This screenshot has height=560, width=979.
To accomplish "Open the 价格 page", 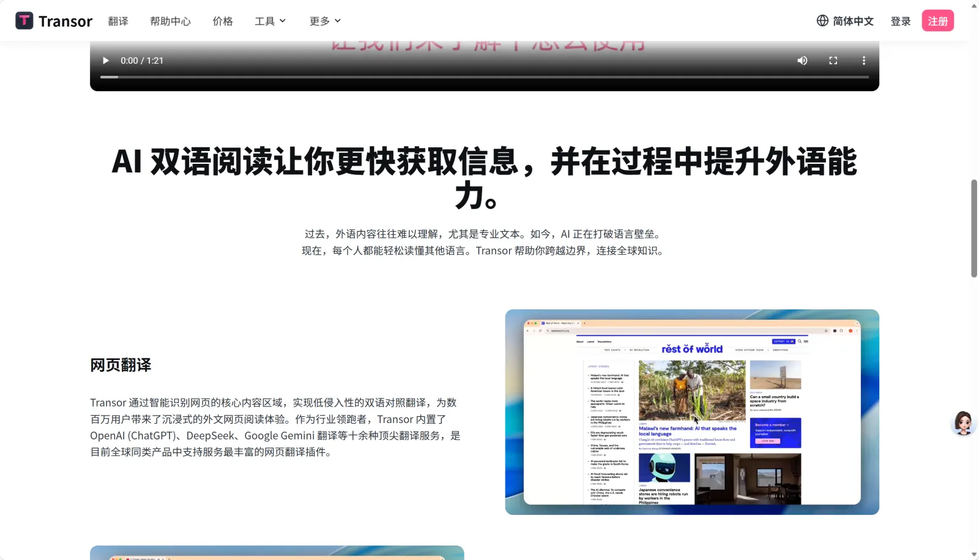I will click(x=223, y=21).
